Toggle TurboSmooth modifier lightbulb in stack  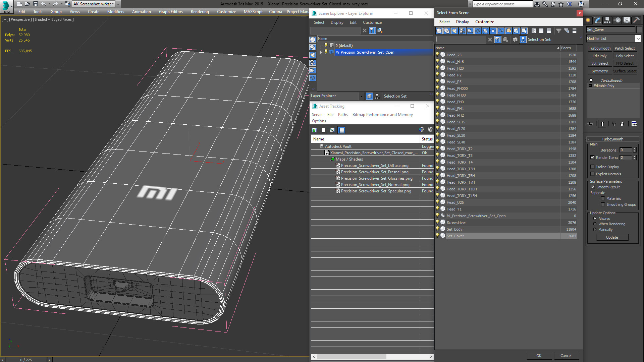(591, 80)
